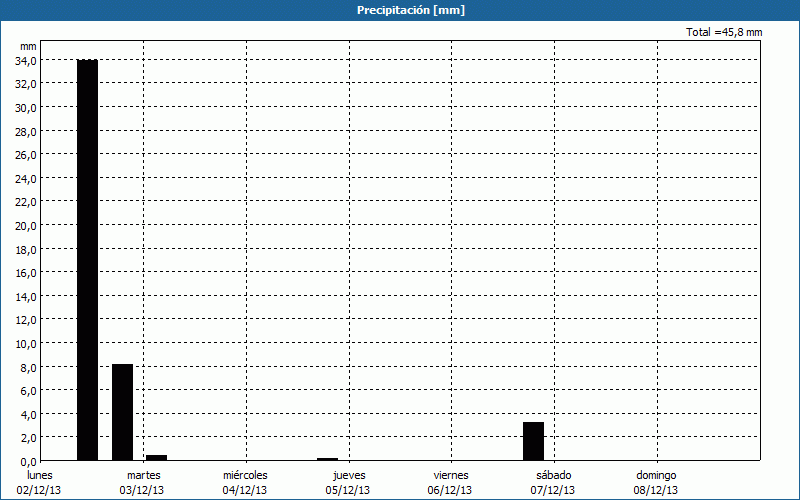This screenshot has height=500, width=800.
Task: Click the tiny bar before jueves
Action: [x=327, y=459]
